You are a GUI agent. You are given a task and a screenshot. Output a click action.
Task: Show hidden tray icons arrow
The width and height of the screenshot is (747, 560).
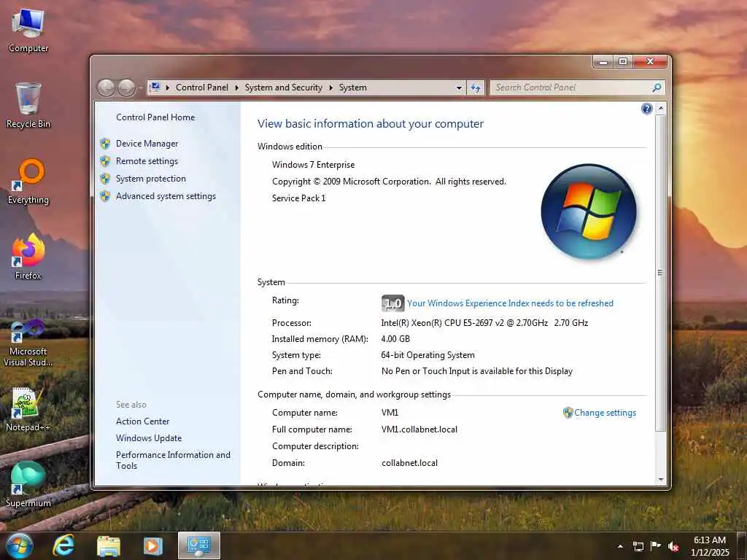click(620, 546)
